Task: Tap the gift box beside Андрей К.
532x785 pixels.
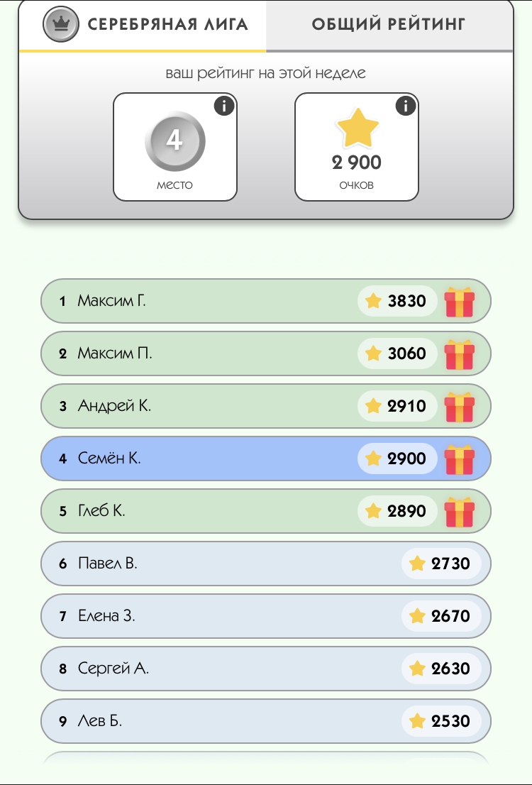Action: [x=460, y=407]
